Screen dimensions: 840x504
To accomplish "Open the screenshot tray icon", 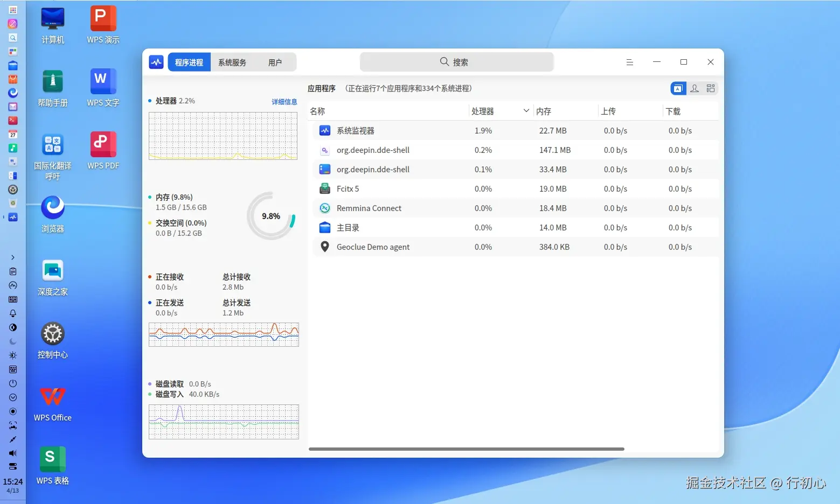I will pos(13,425).
